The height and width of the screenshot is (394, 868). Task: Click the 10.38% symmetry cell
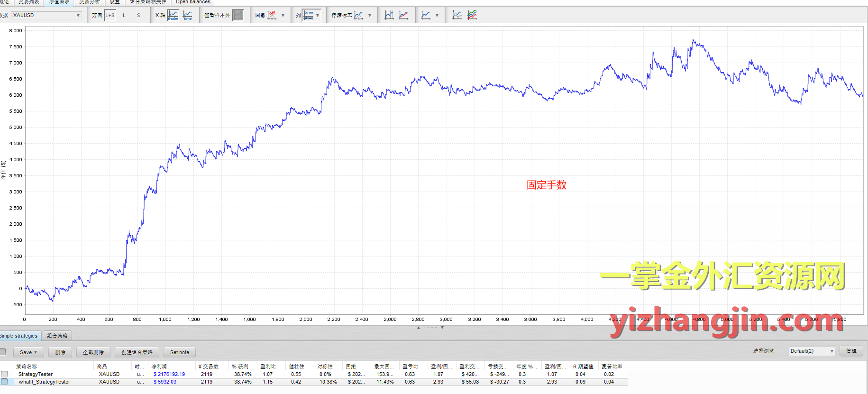pos(328,382)
